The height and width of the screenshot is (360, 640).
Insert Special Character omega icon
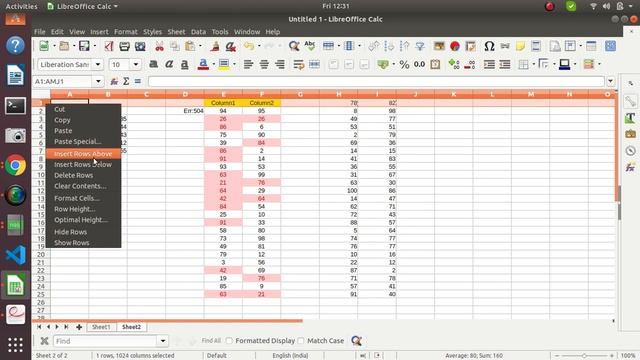coord(489,46)
